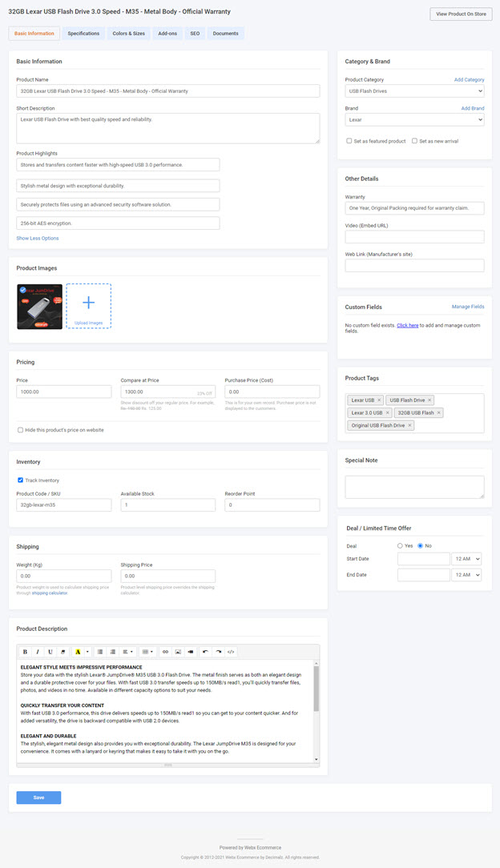The width and height of the screenshot is (500, 868).
Task: Click the plus Upload Images box
Action: pos(89,306)
